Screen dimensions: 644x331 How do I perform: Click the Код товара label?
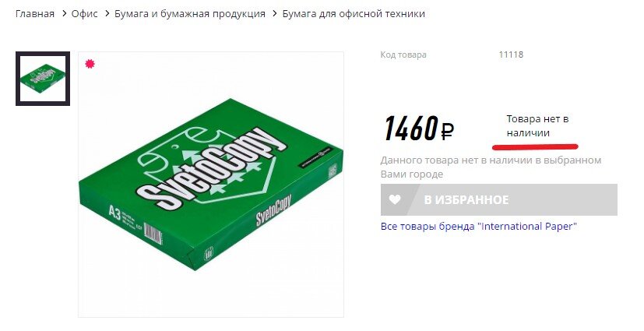[x=403, y=55]
